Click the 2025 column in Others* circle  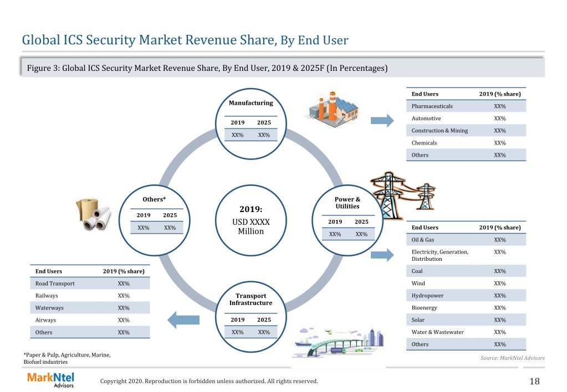click(170, 221)
